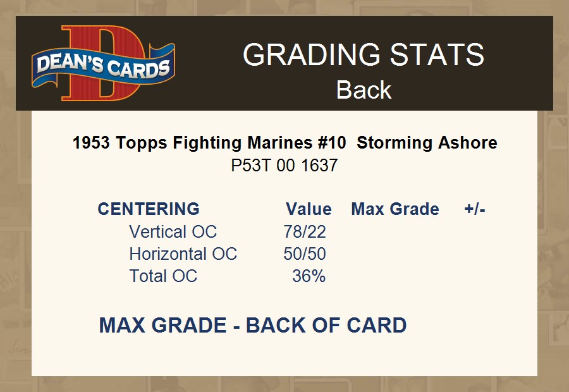569x392 pixels.
Task: Click the P53T 00 1637 card code
Action: coord(284,166)
